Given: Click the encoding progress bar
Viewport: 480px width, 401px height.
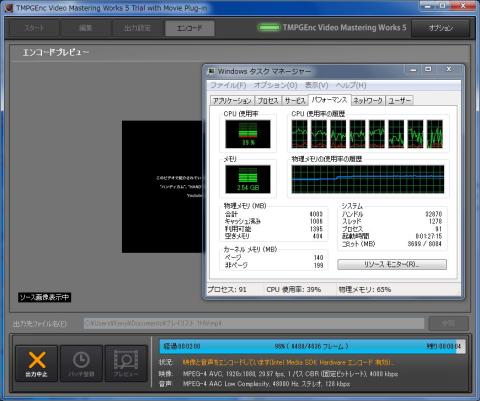Looking at the screenshot, I should 312,346.
